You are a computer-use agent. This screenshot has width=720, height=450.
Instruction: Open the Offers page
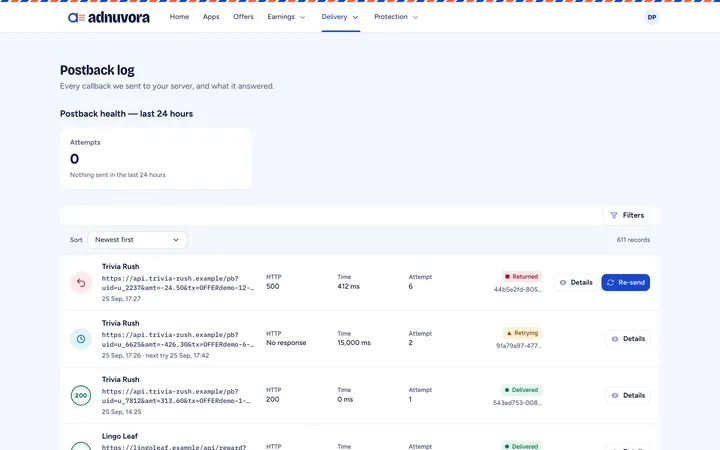tap(243, 17)
